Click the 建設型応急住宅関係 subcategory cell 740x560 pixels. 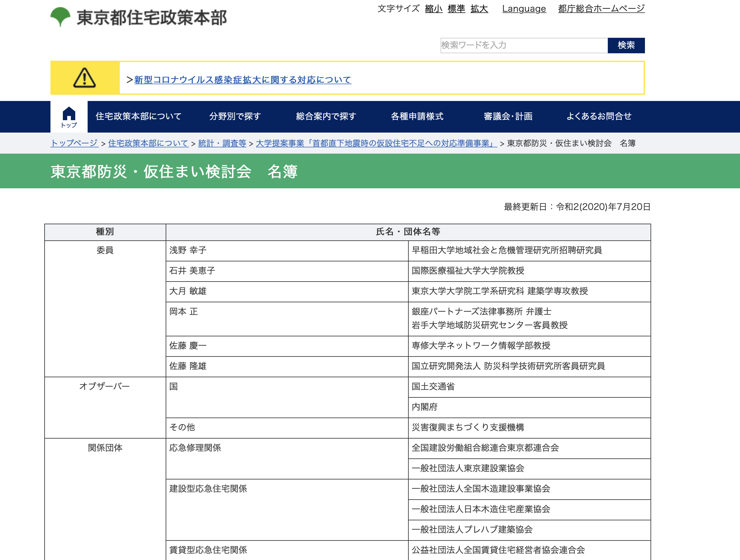point(287,510)
